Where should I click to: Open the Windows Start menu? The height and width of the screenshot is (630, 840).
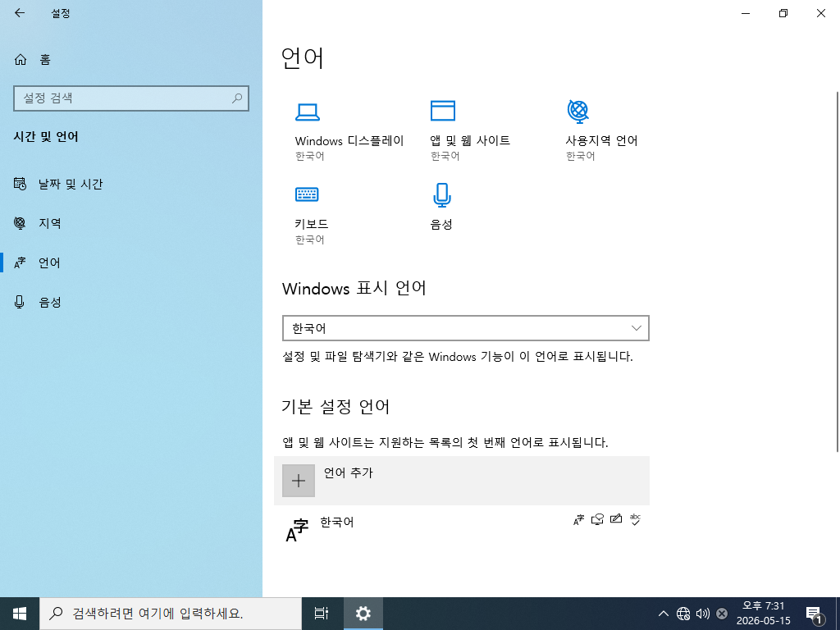click(20, 614)
